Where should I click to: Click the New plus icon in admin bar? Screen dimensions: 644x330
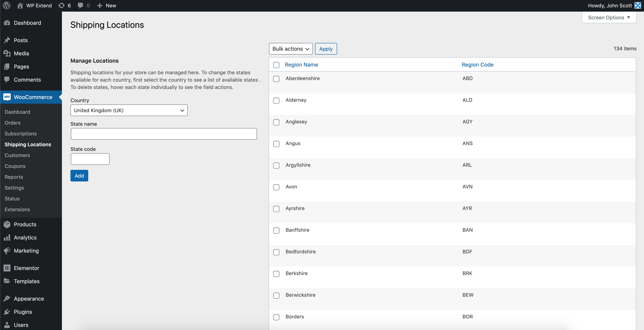point(100,5)
